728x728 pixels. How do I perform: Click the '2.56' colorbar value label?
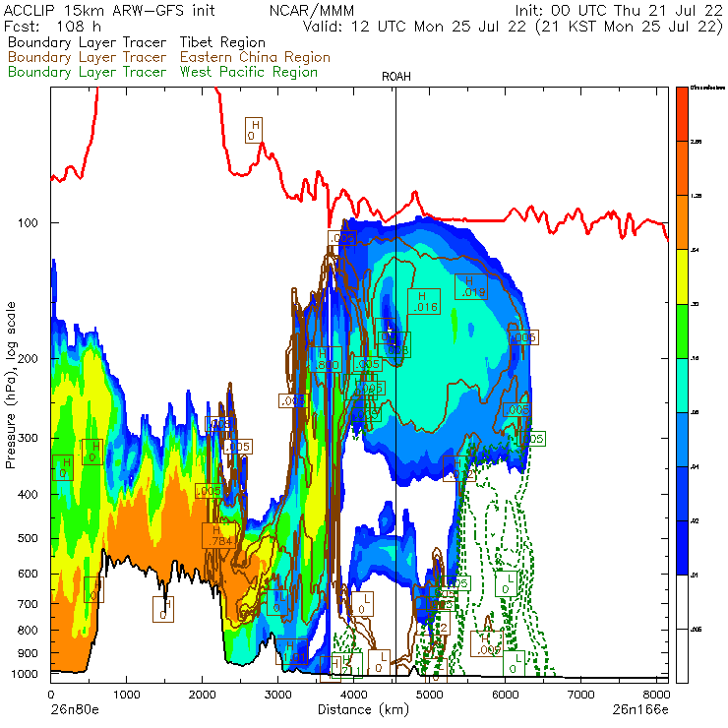point(695,141)
